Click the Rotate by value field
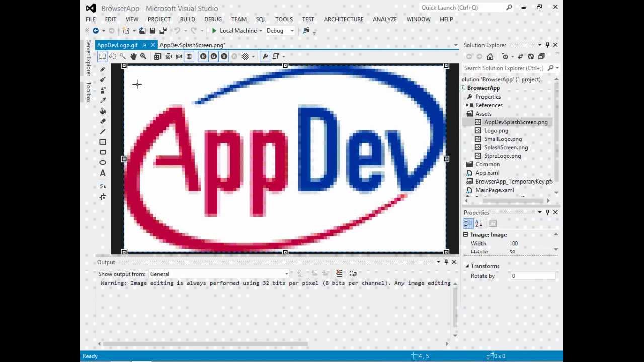This screenshot has height=362, width=644. click(x=533, y=276)
